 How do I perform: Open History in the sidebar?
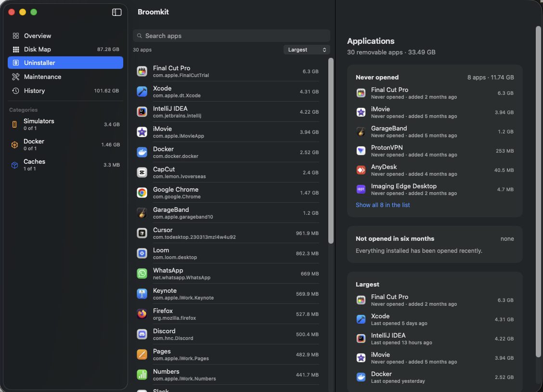click(65, 91)
